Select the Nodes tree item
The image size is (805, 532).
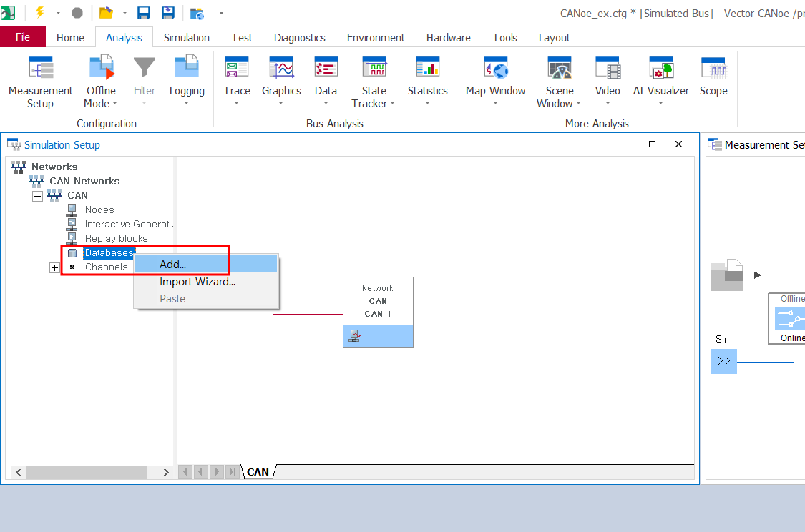pos(99,210)
